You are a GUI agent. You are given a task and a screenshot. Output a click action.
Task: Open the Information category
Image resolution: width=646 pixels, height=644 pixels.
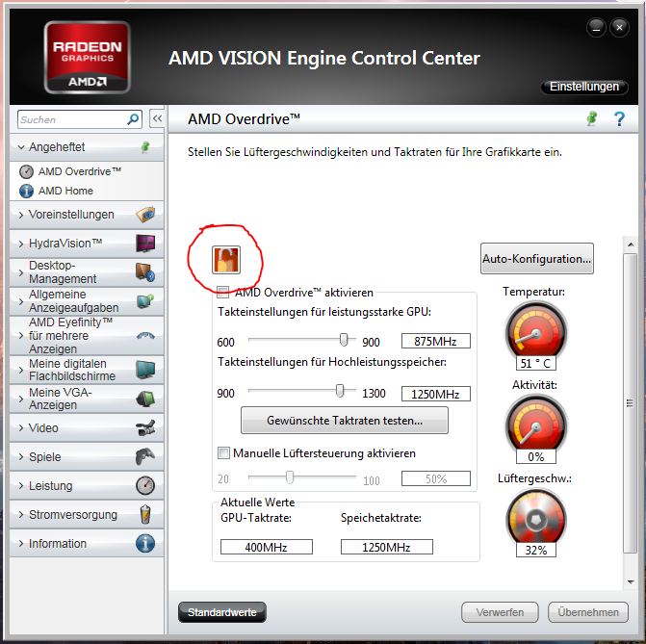click(86, 544)
